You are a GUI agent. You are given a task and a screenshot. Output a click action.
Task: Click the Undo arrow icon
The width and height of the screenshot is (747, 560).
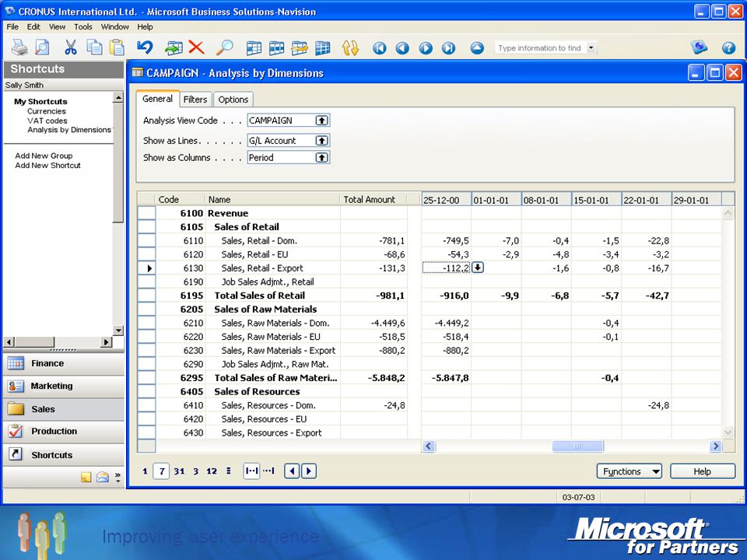[x=145, y=47]
